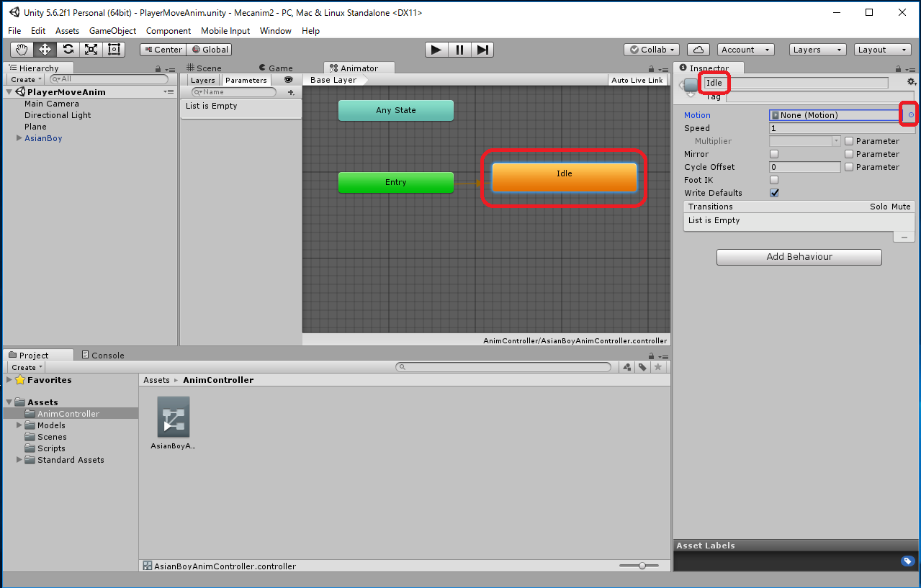Image resolution: width=921 pixels, height=588 pixels.
Task: Click the add parameter plus button
Action: pyautogui.click(x=291, y=92)
